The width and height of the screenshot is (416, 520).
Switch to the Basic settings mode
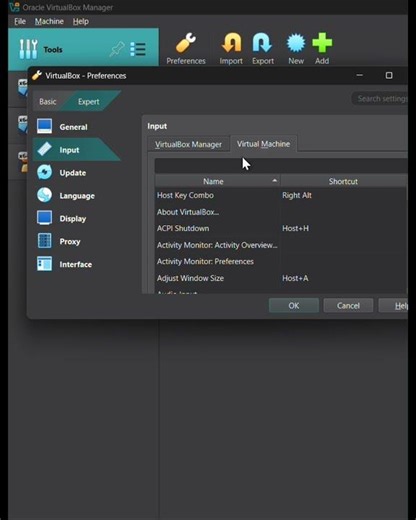point(48,102)
